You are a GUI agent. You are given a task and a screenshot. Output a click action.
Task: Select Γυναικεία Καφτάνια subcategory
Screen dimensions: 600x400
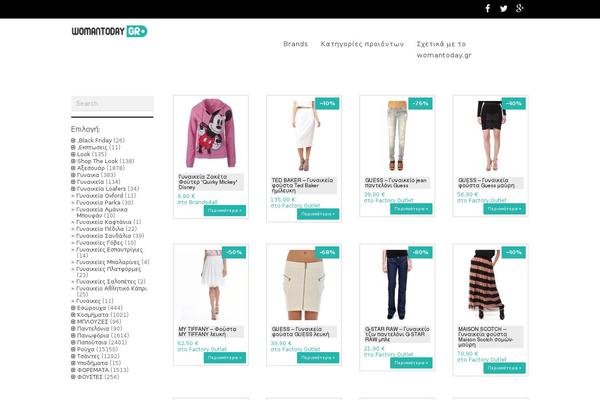(x=104, y=222)
